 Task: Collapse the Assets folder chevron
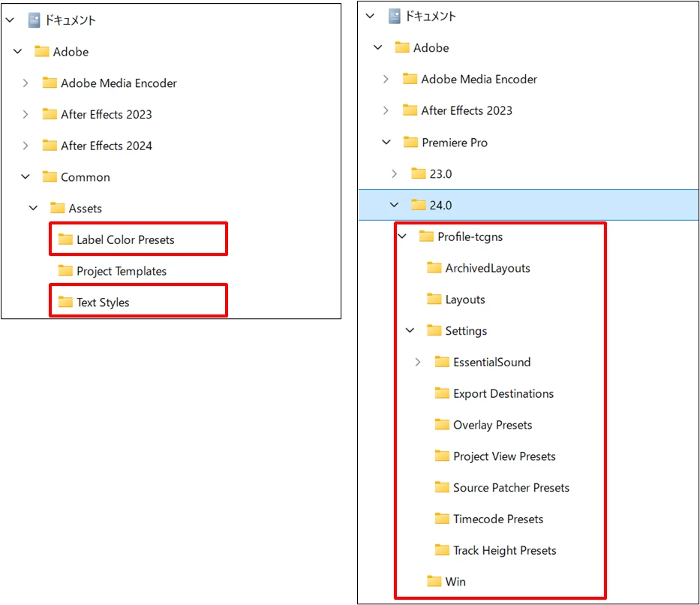[34, 208]
